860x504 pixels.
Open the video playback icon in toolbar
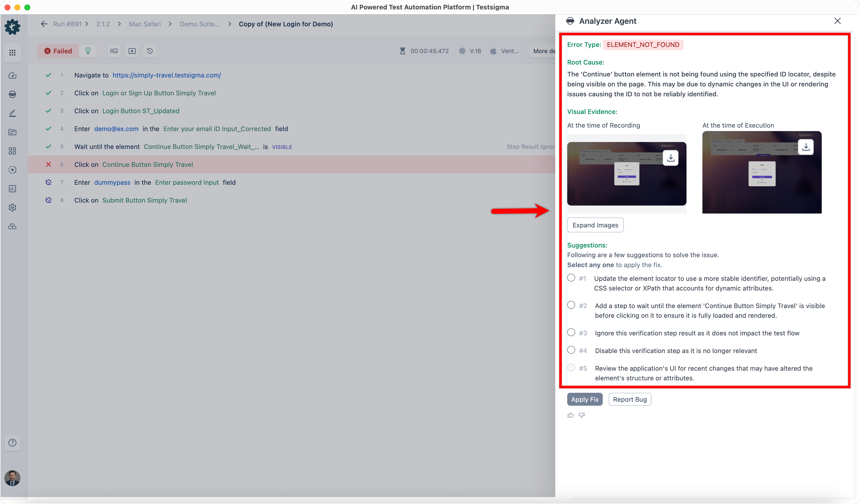coord(132,51)
